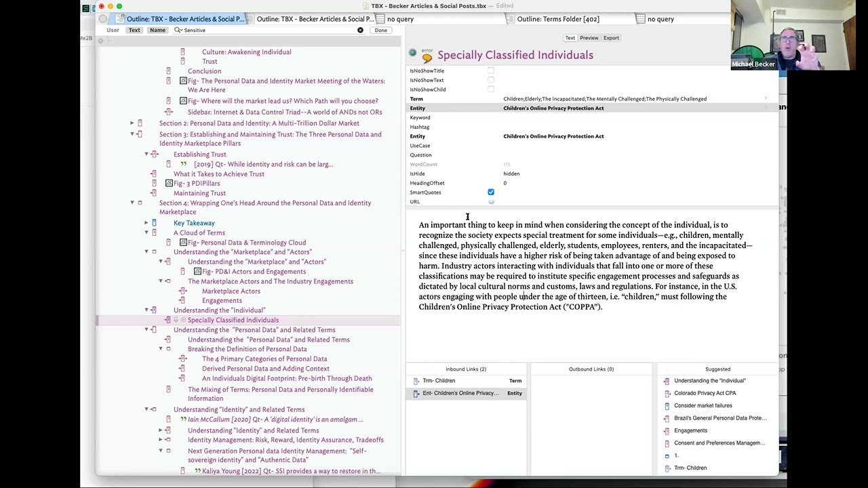
Task: Select 'Derived Personal Data and Adding Context' note
Action: (265, 369)
